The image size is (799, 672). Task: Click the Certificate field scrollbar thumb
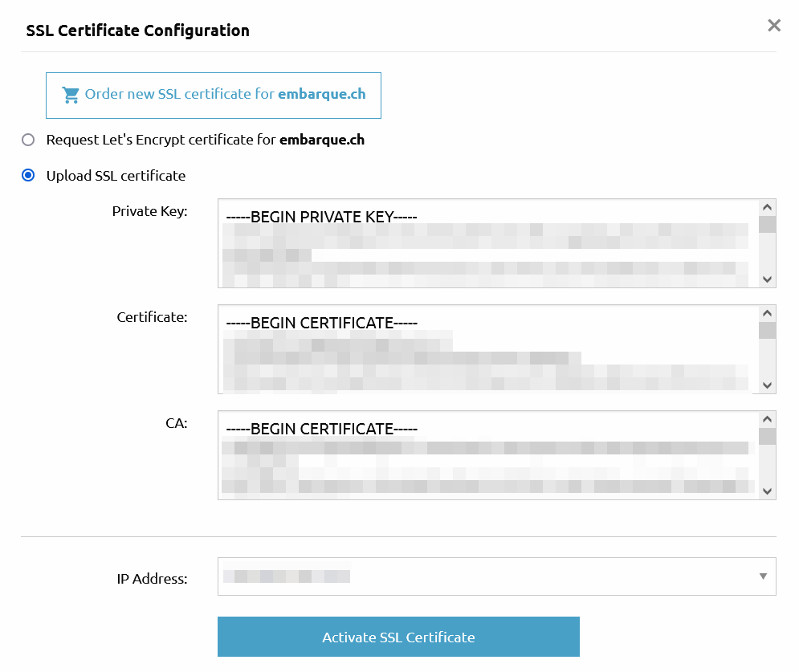768,331
